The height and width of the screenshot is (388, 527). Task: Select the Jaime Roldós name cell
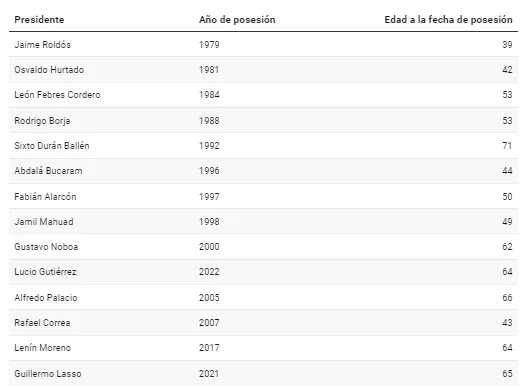(42, 45)
